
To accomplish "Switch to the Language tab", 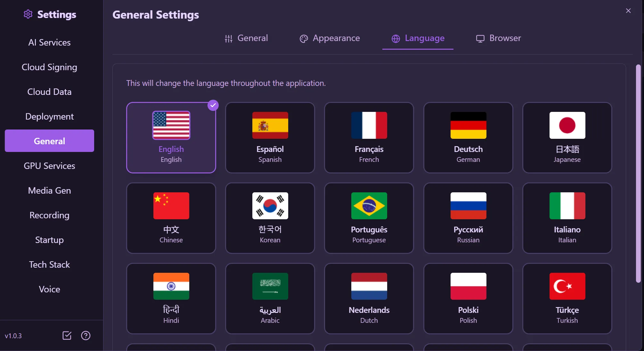I will click(x=418, y=38).
